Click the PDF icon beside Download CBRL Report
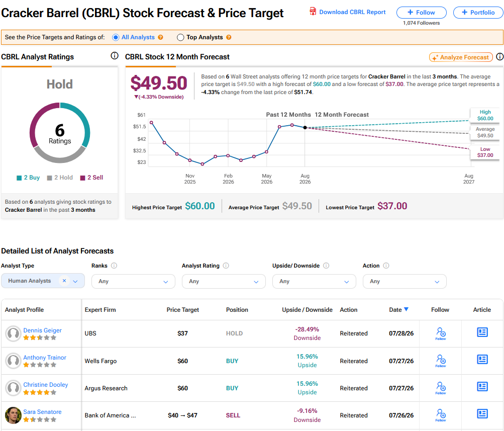The height and width of the screenshot is (431, 504). click(313, 12)
